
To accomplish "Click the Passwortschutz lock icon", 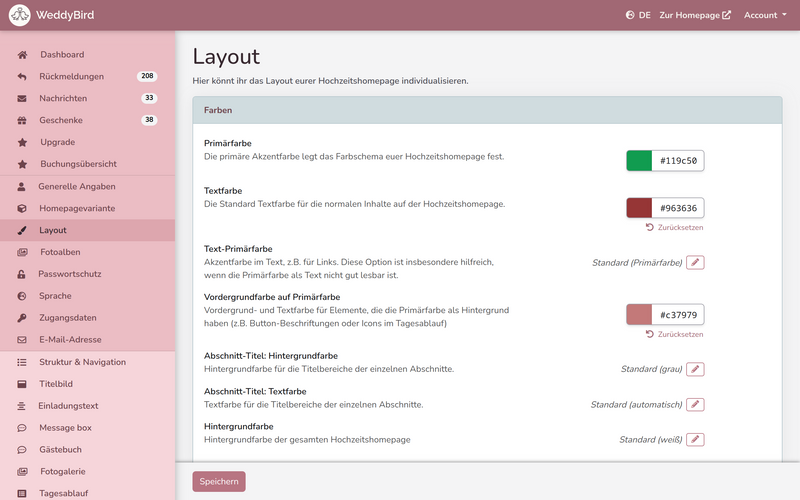I will (22, 274).
